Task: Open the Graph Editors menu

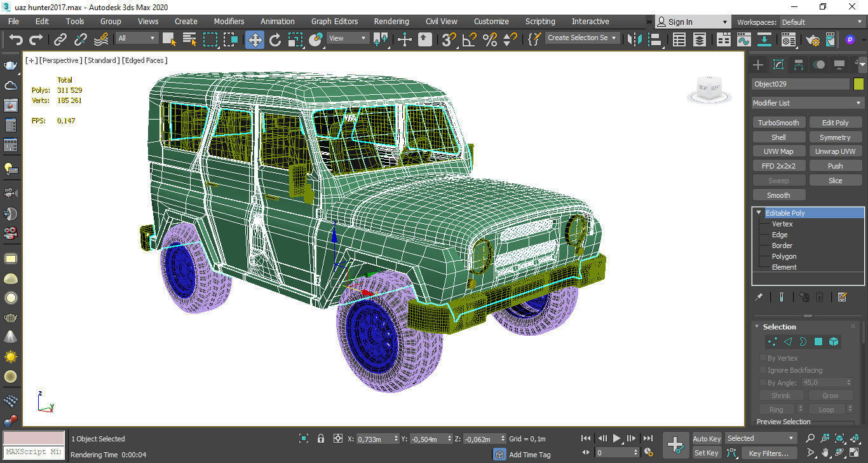Action: click(x=335, y=22)
